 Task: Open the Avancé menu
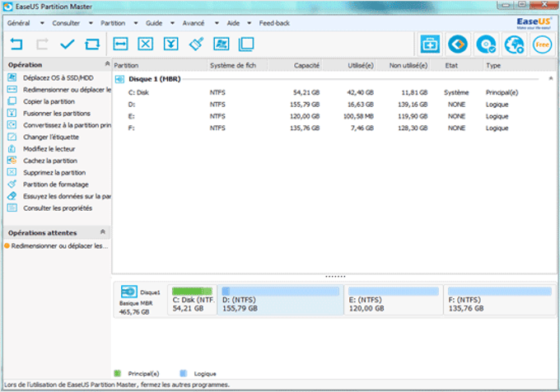194,23
